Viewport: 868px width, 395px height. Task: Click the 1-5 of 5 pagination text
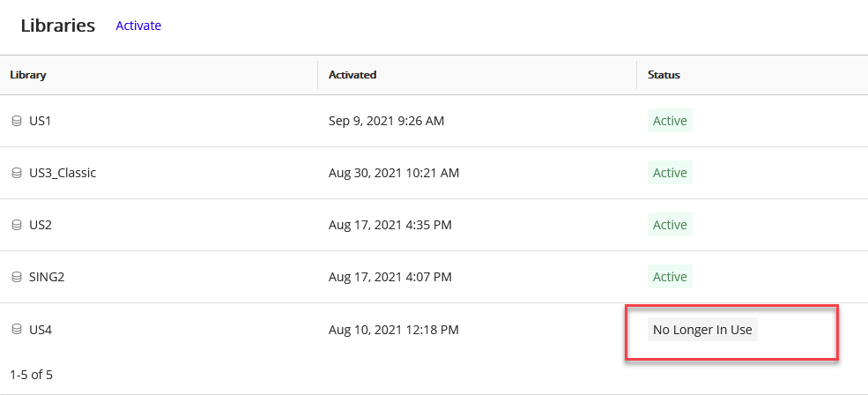pyautogui.click(x=31, y=375)
